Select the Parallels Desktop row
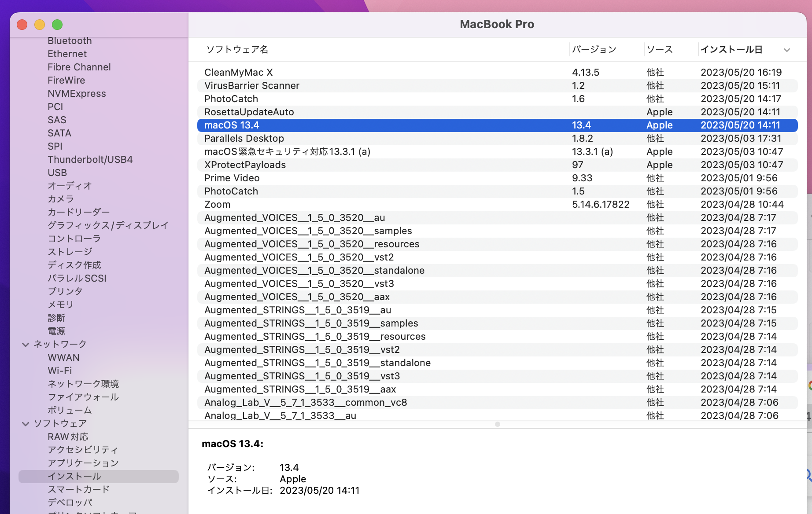 coord(244,139)
